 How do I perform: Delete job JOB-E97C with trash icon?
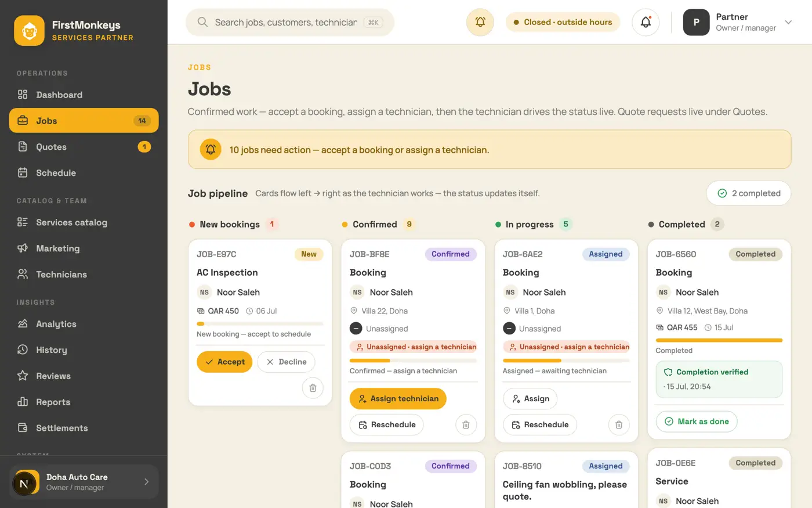(x=313, y=388)
